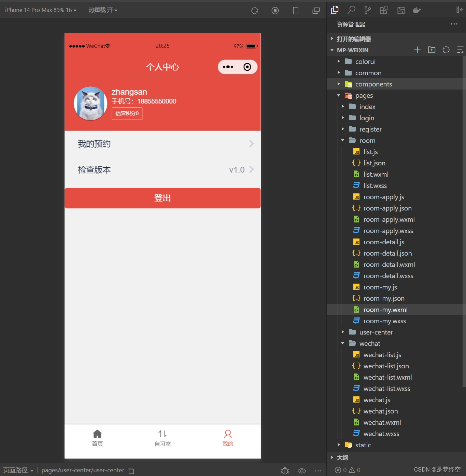Toggle the eye preview icon in bottom bar
Viewport: 466px width, 476px height.
pyautogui.click(x=302, y=471)
